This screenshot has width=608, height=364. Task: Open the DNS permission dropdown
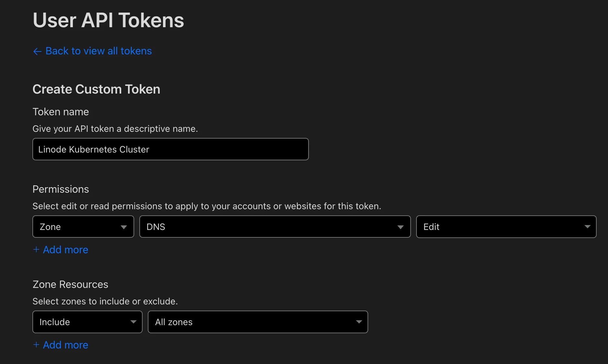click(275, 227)
